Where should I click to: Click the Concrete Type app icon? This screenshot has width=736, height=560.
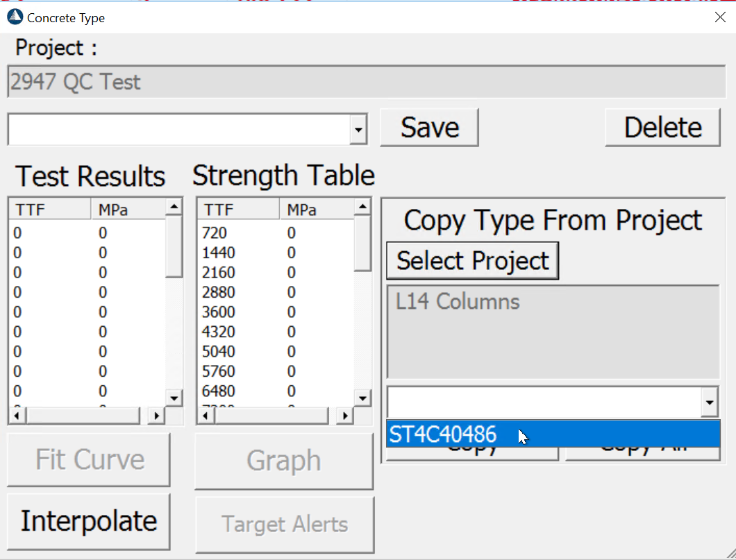(x=15, y=17)
